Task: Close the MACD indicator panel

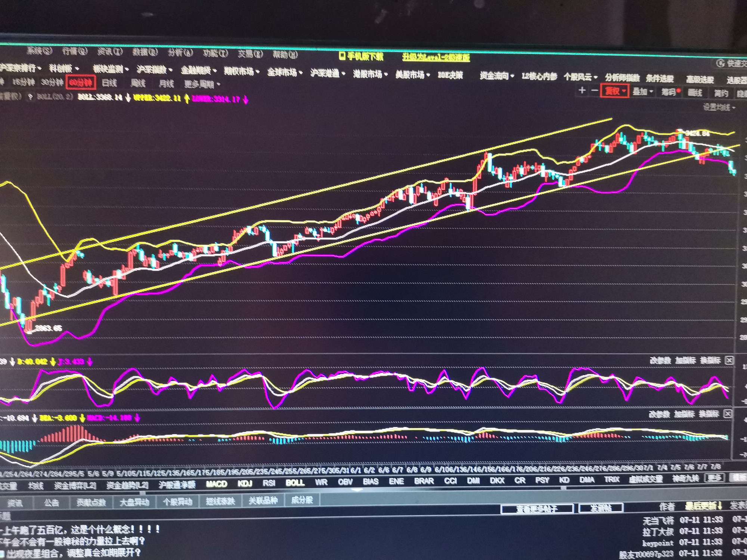Action: tap(728, 414)
